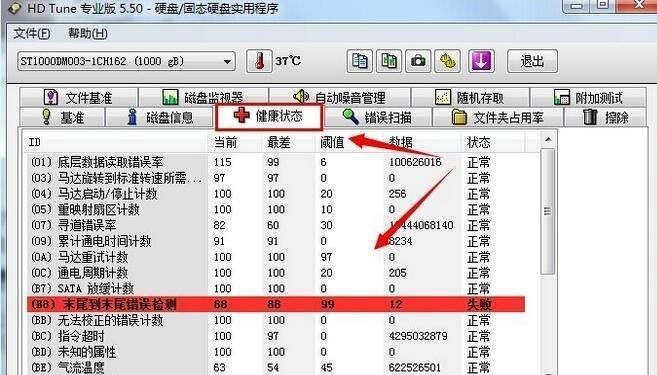Click the purple down-arrow tray icon
Screen dimensions: 657x375
click(481, 61)
